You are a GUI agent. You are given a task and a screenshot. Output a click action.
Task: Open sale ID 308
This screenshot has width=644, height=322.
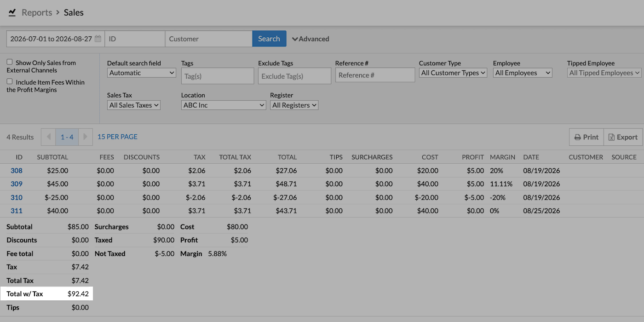(x=17, y=171)
